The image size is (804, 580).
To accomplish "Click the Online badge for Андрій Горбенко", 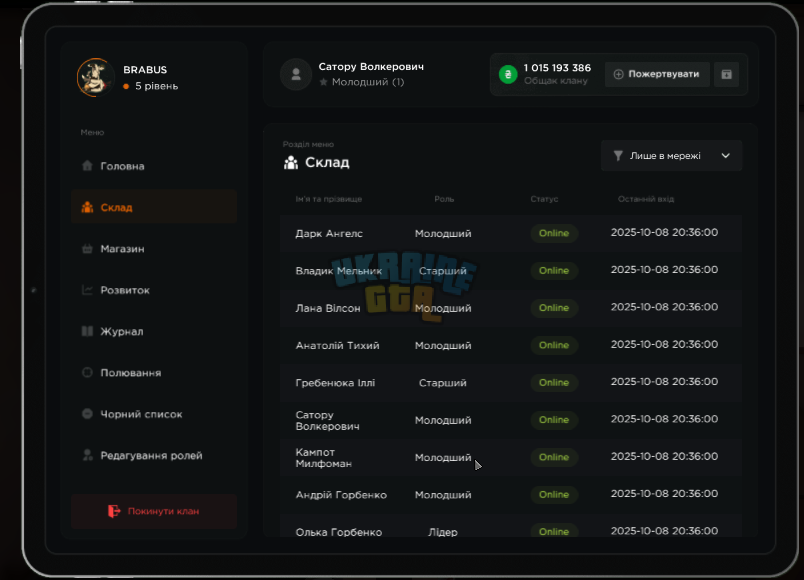I will [554, 495].
